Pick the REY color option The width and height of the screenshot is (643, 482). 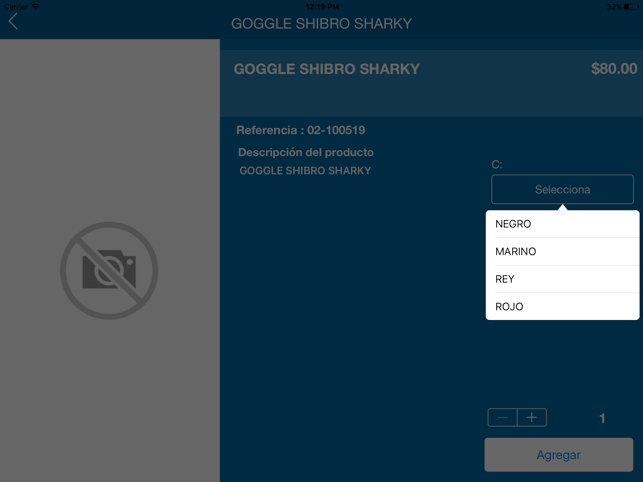click(562, 279)
